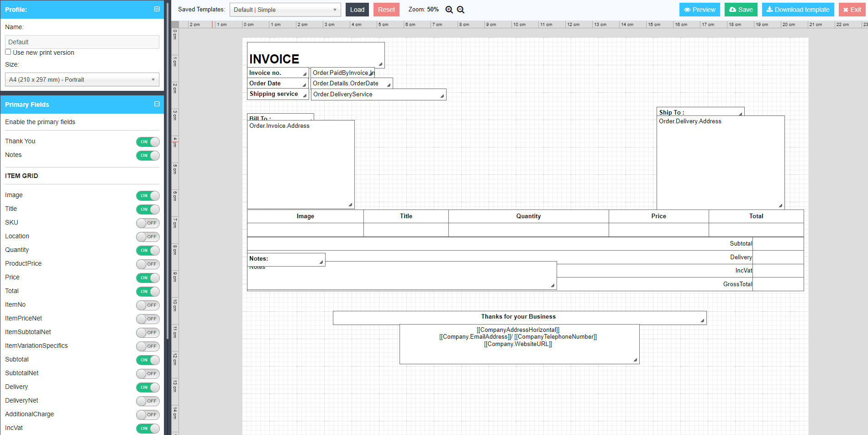Collapse the Primary Fields panel icon
This screenshot has height=435, width=868.
click(x=157, y=104)
